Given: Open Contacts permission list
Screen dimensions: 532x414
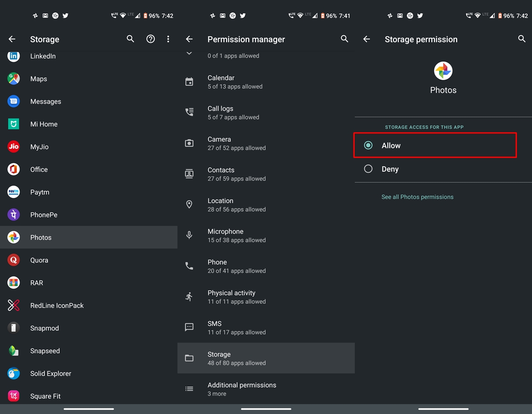Looking at the screenshot, I should click(x=266, y=174).
